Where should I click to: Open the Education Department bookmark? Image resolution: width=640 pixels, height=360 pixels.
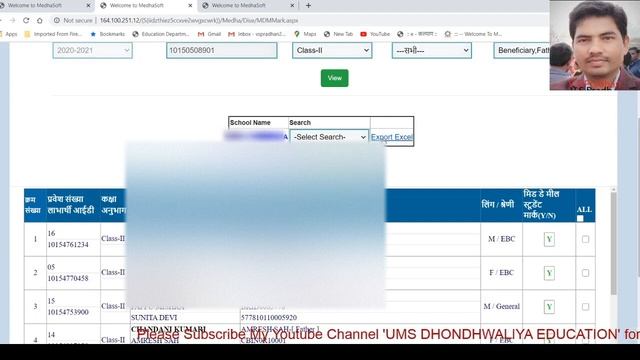point(161,34)
